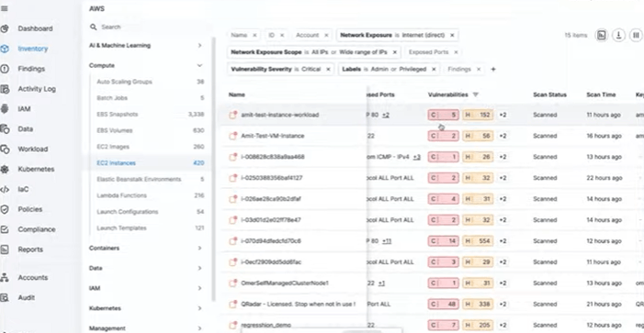Remove the Account filter chip
644x333 pixels.
326,35
